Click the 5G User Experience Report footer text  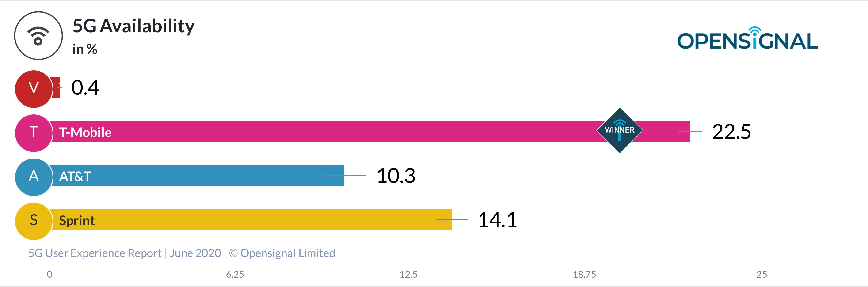(x=181, y=253)
